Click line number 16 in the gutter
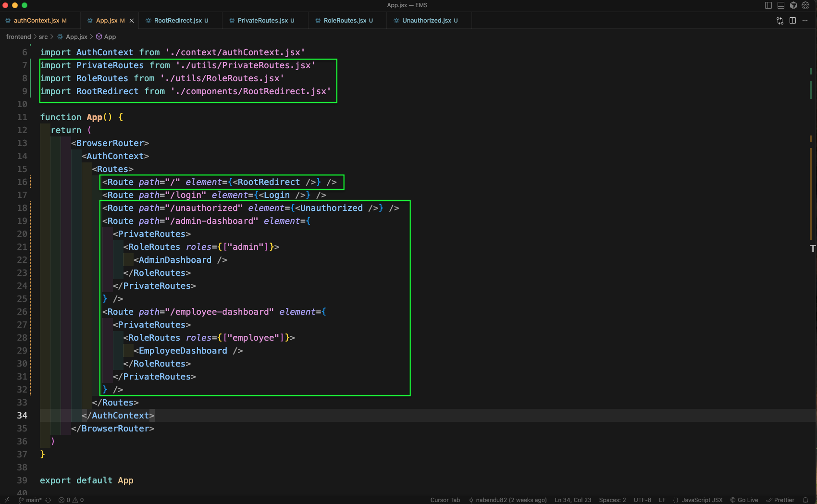817x504 pixels. [x=22, y=182]
